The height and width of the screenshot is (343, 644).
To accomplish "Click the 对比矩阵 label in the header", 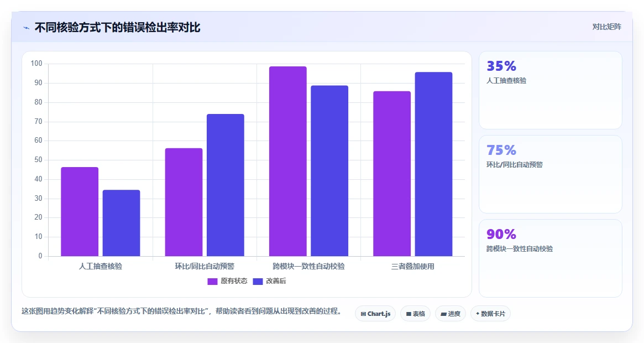I will (606, 27).
